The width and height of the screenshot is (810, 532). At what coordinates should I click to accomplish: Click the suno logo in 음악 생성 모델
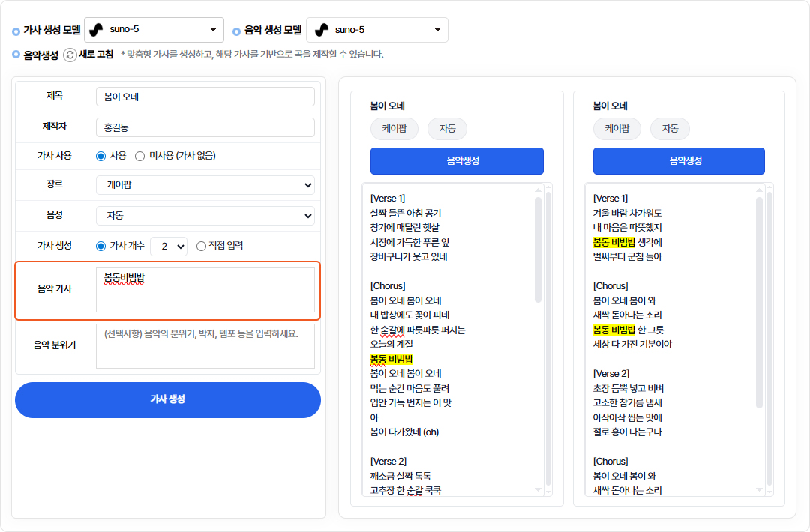[321, 30]
